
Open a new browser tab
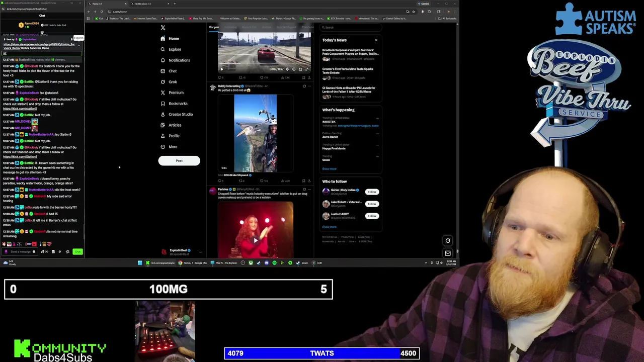tap(175, 4)
